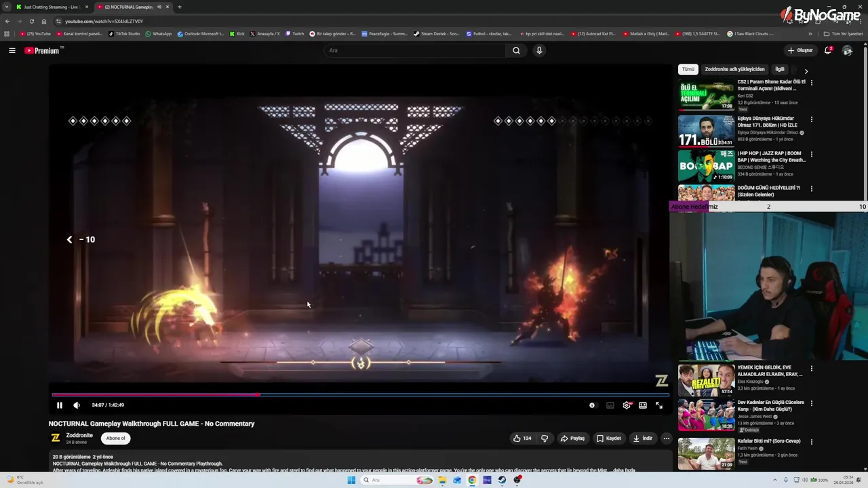The image size is (868, 488).
Task: Mute the video volume speaker icon
Action: point(77,405)
